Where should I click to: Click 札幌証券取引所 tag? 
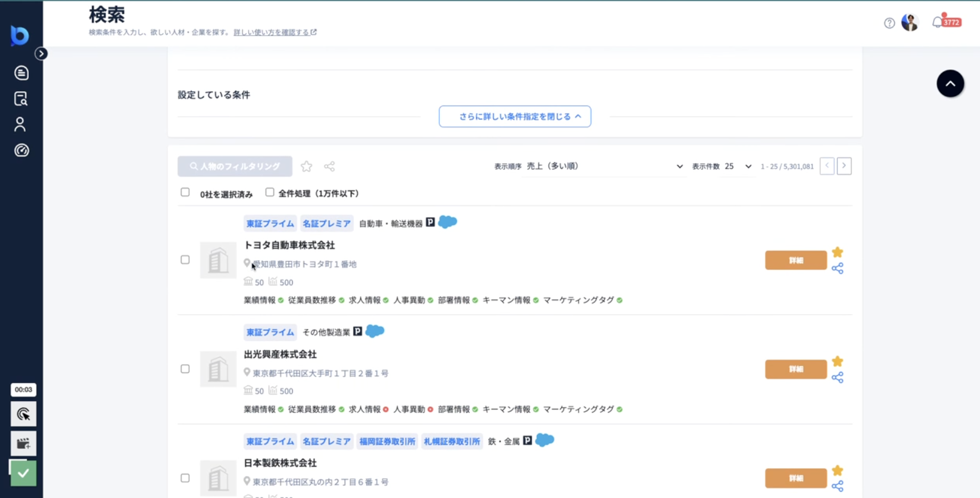(452, 441)
